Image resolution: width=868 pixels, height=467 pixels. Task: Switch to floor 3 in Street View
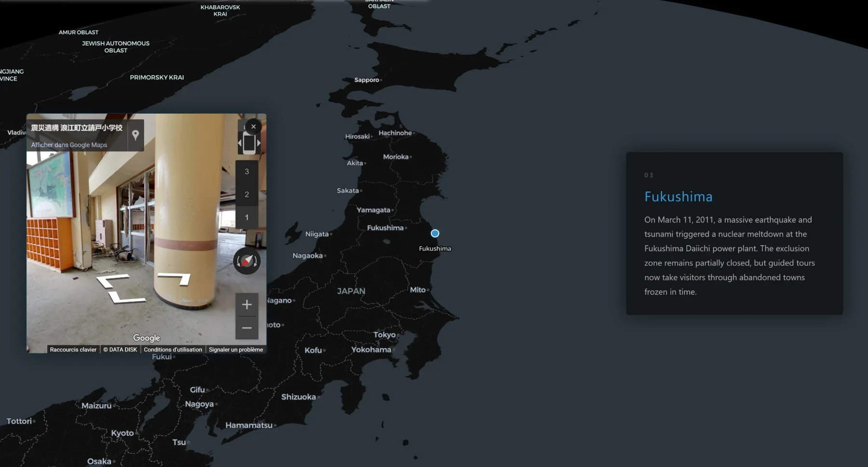[x=247, y=172]
